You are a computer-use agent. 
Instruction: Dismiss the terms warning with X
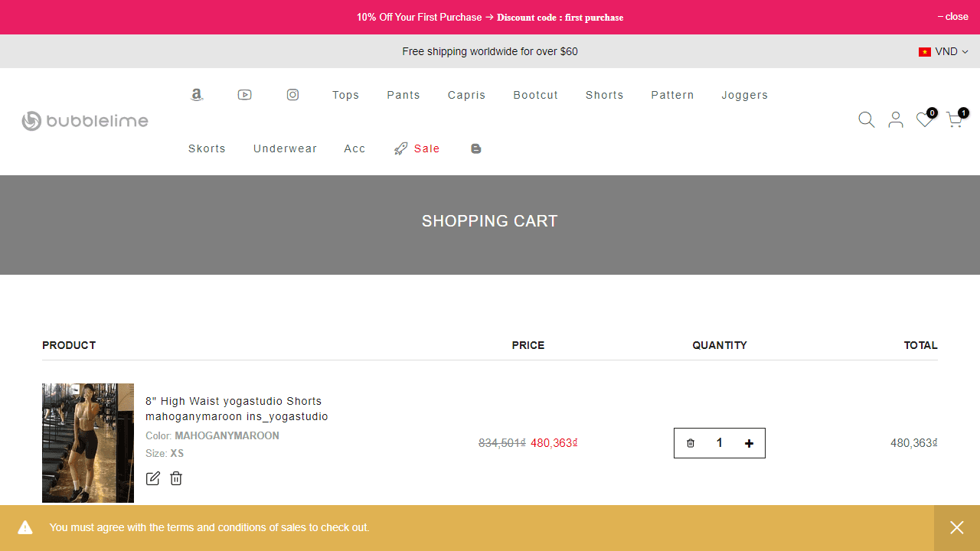click(x=957, y=527)
